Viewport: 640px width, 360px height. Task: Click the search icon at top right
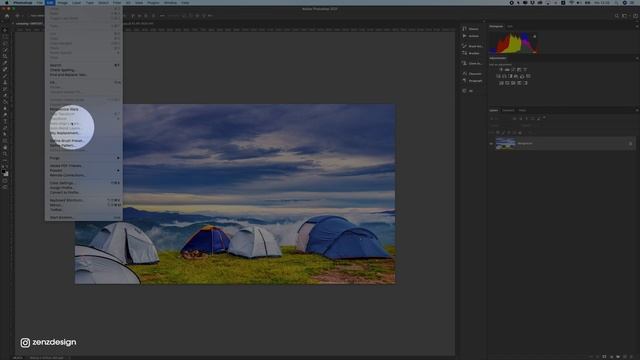pos(616,16)
